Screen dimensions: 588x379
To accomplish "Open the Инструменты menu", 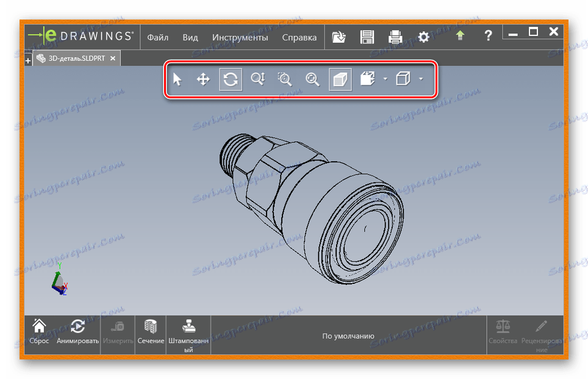I will coord(240,37).
